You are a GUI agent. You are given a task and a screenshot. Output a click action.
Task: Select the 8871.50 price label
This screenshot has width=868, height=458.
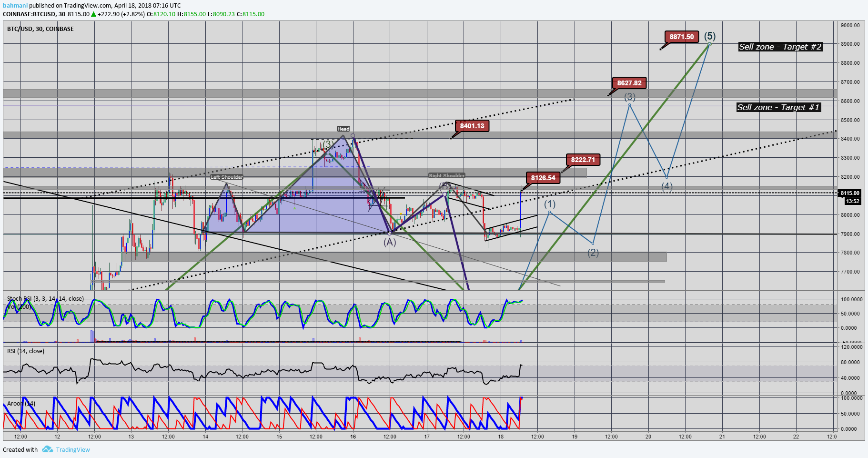click(x=681, y=37)
